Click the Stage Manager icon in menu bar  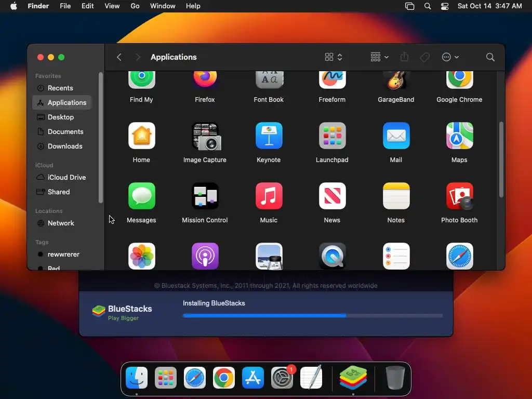tap(409, 6)
